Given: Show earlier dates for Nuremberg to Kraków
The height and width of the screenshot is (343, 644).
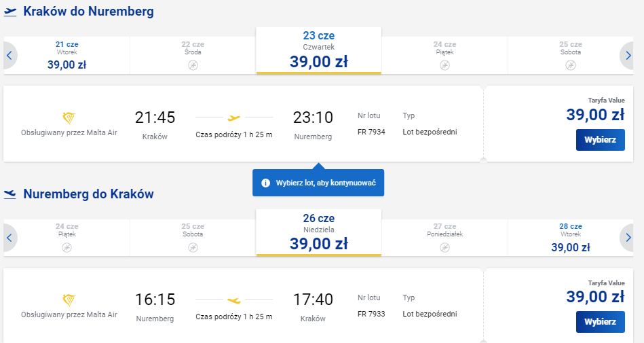Looking at the screenshot, I should [10, 238].
